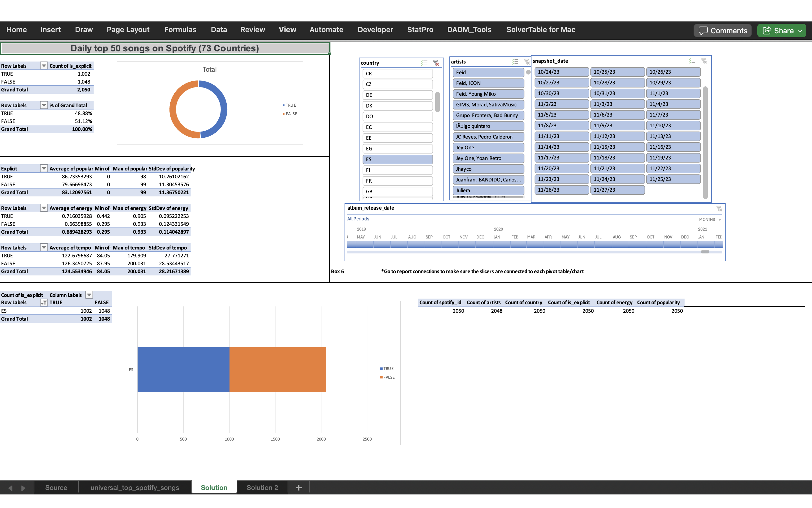Toggle multi-select in artists slicer

(515, 62)
